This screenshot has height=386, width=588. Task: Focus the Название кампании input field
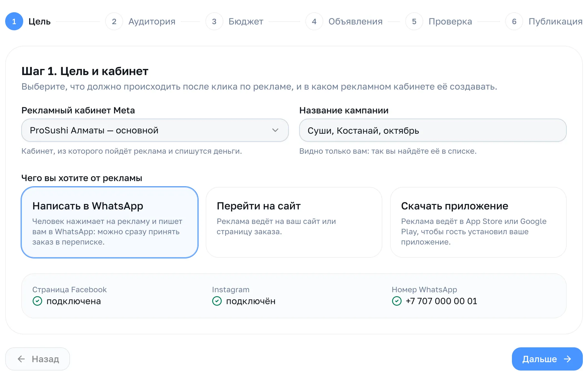433,130
